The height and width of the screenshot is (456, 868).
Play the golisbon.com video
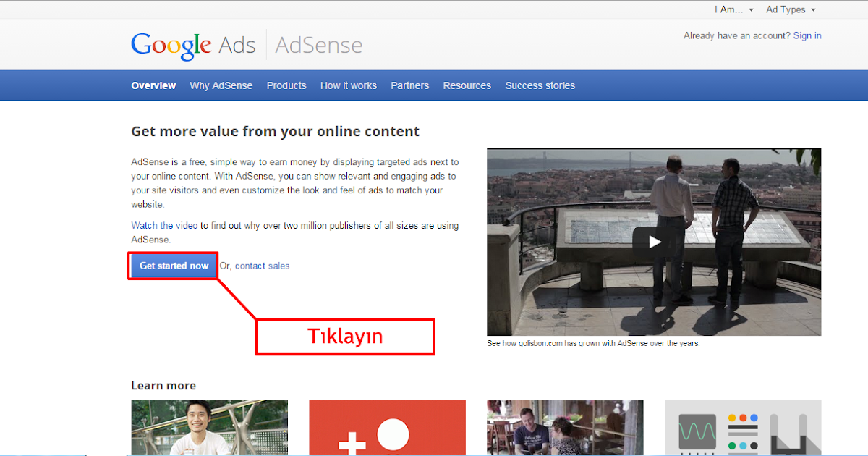click(x=654, y=242)
